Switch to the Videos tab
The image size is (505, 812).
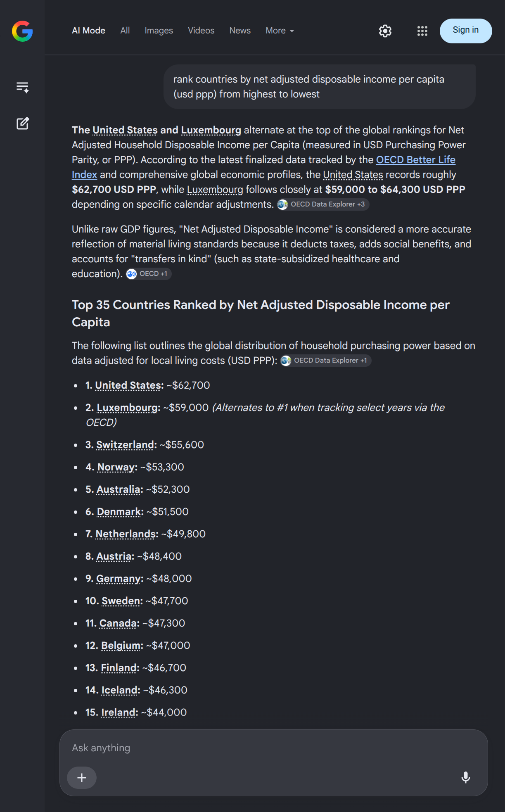tap(201, 31)
